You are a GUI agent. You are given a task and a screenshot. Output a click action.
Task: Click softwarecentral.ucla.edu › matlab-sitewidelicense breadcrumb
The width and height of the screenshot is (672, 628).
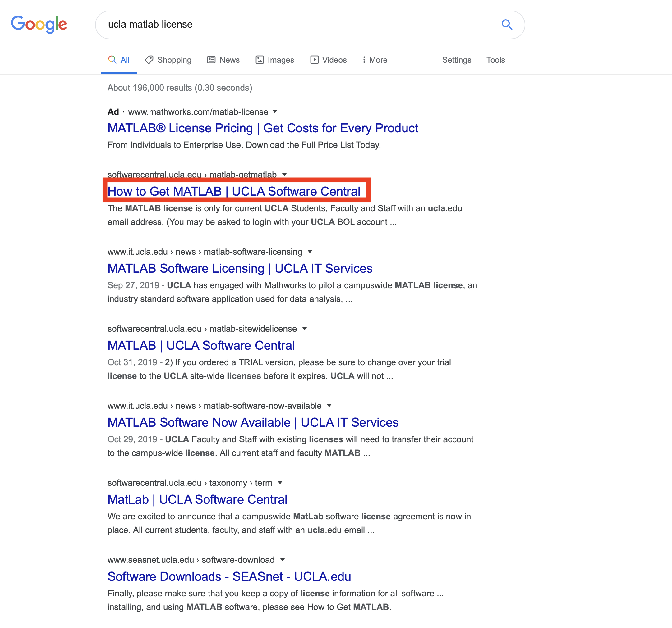[202, 329]
